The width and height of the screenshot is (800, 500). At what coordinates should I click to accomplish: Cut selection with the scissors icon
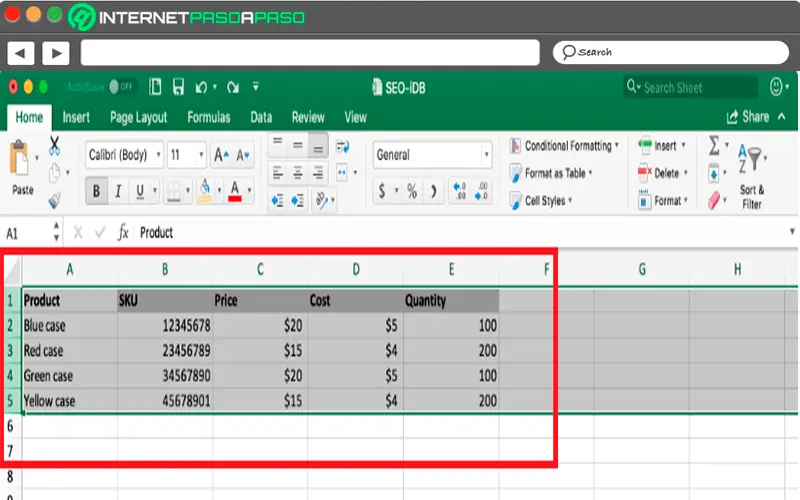coord(54,146)
